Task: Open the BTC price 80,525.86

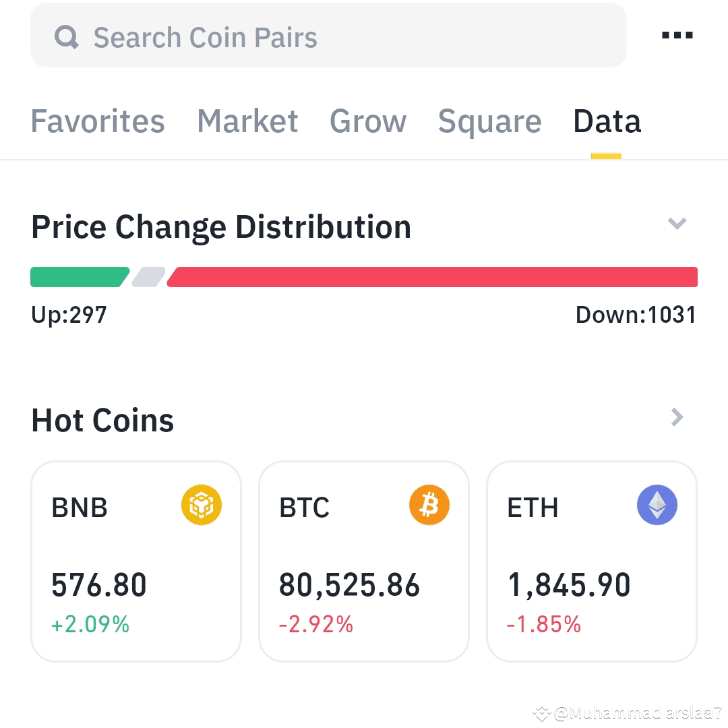Action: coord(349,584)
